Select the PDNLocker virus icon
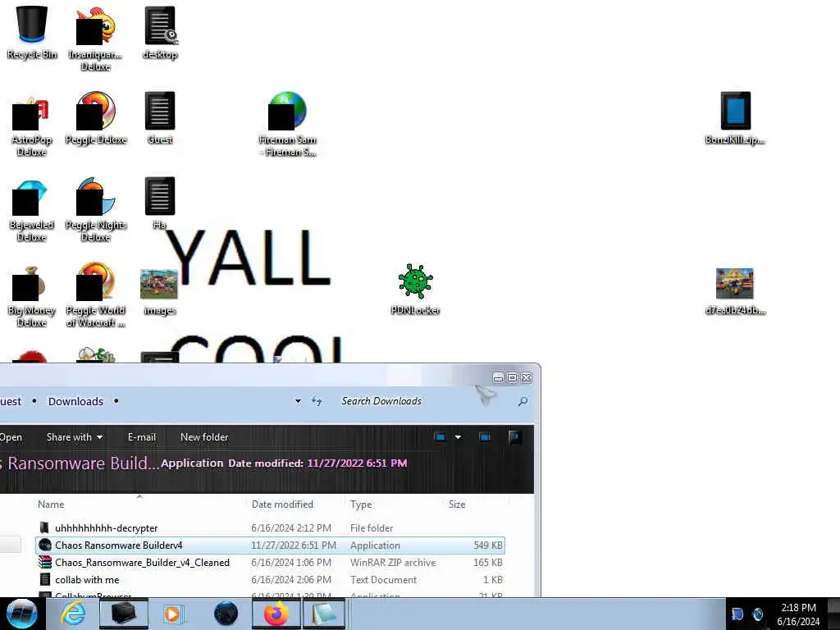The width and height of the screenshot is (840, 630). click(416, 289)
